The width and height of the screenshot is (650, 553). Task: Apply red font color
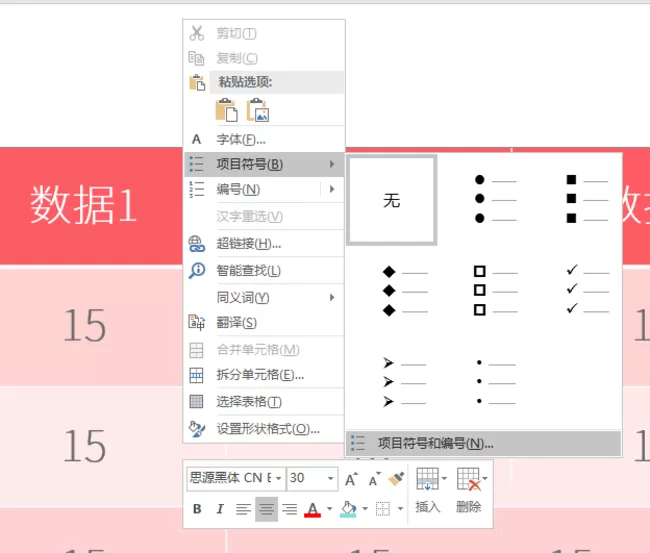(x=313, y=509)
